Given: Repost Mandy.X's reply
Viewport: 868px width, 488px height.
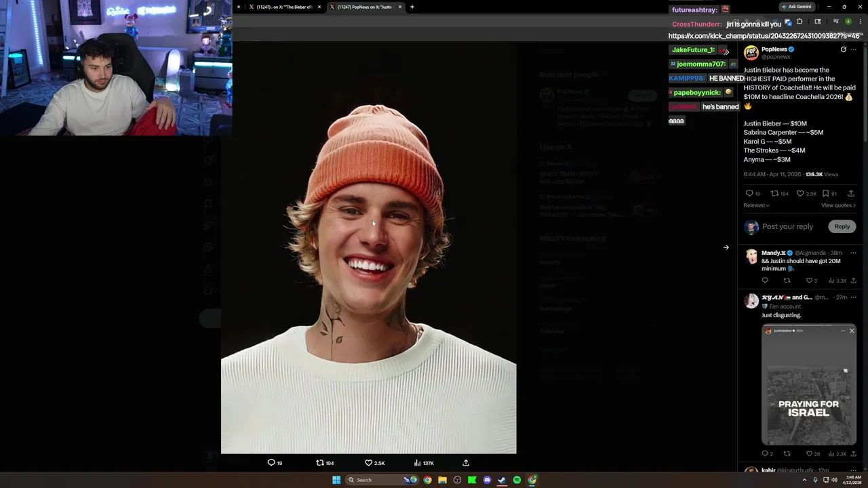Looking at the screenshot, I should 787,281.
